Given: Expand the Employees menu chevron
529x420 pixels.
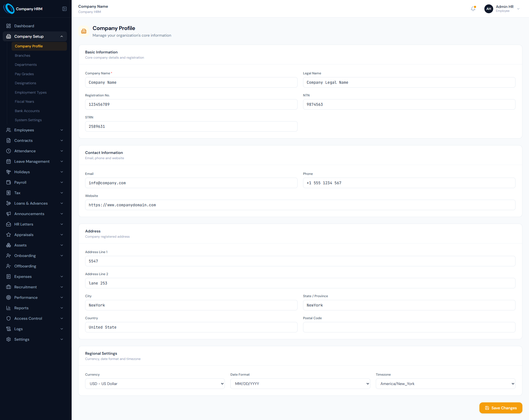Looking at the screenshot, I should pyautogui.click(x=62, y=130).
